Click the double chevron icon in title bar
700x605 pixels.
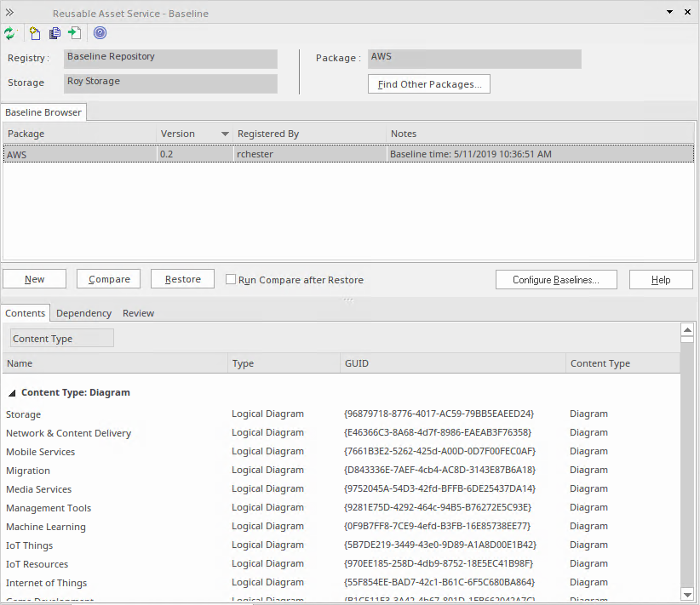(x=9, y=13)
